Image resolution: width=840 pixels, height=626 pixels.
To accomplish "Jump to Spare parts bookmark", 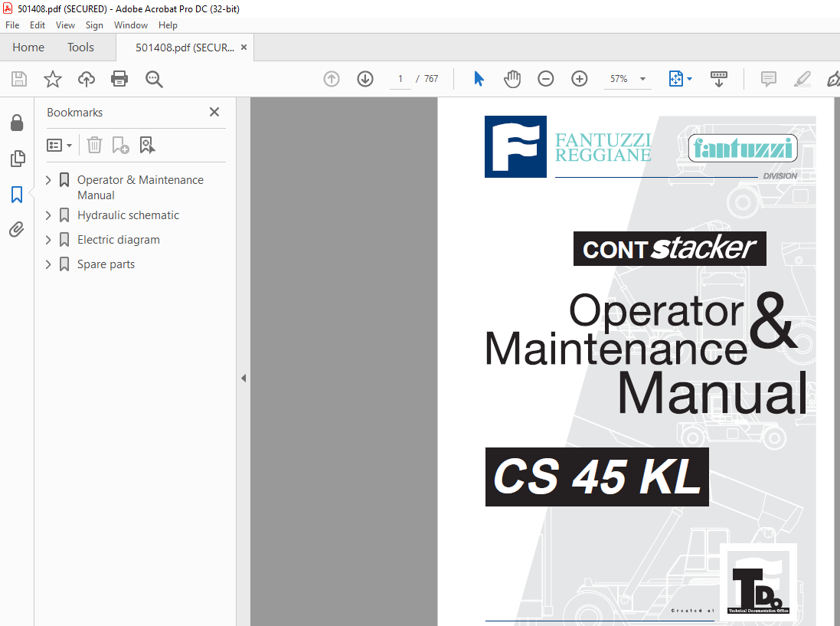I will coord(106,264).
